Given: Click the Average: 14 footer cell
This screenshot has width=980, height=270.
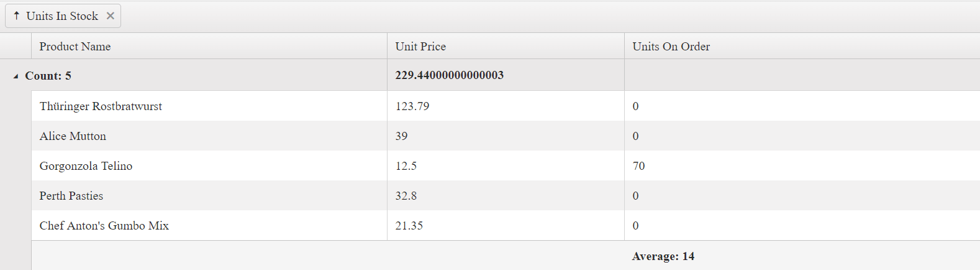Looking at the screenshot, I should pos(663,256).
